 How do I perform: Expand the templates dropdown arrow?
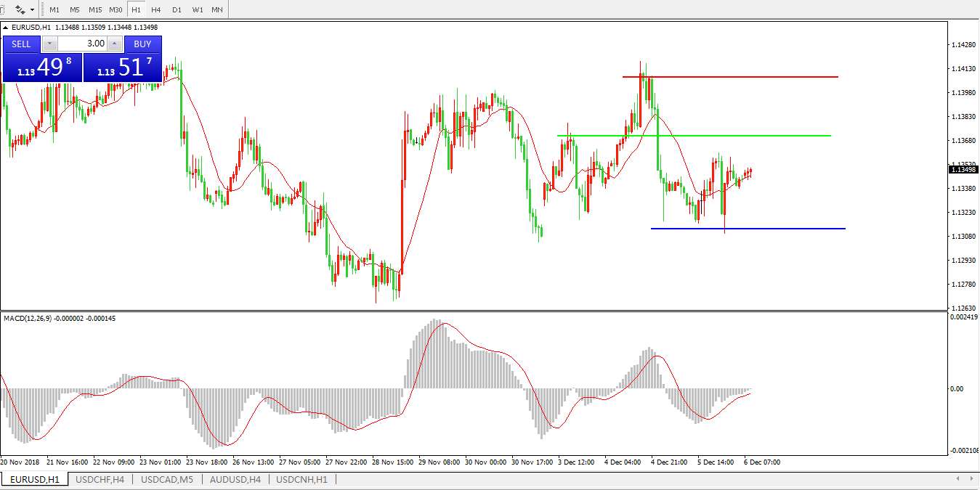(x=33, y=10)
